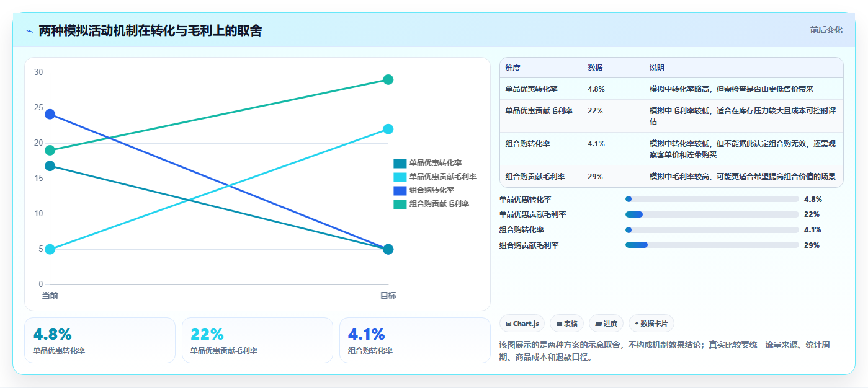Click the 组合购贡献毛利率 point at 当前
The image size is (868, 388).
tap(50, 150)
